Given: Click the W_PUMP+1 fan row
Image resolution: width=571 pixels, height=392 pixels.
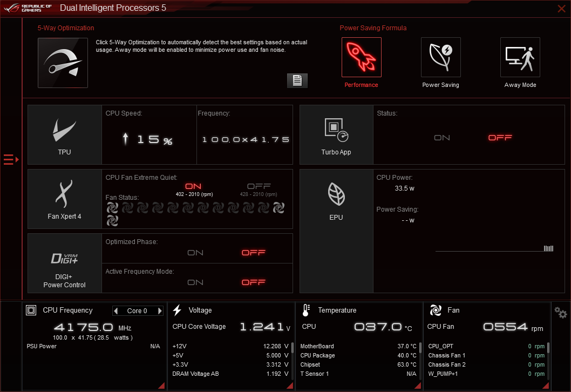Looking at the screenshot, I should pyautogui.click(x=486, y=374).
